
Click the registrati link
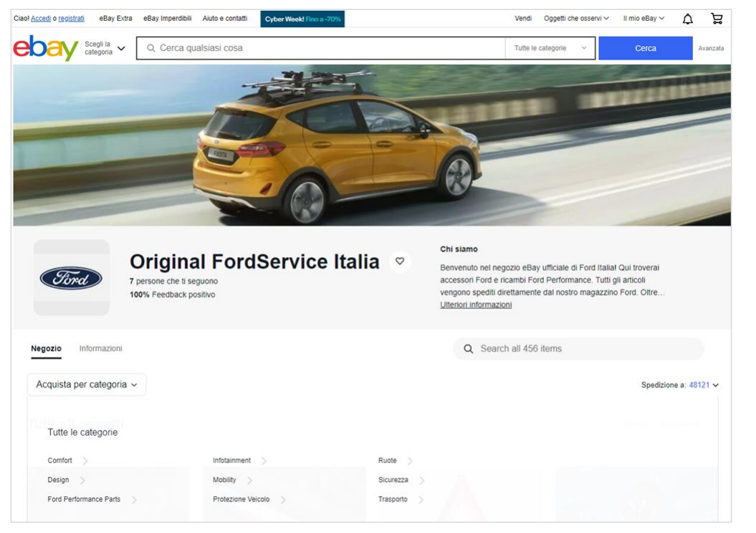[x=72, y=19]
